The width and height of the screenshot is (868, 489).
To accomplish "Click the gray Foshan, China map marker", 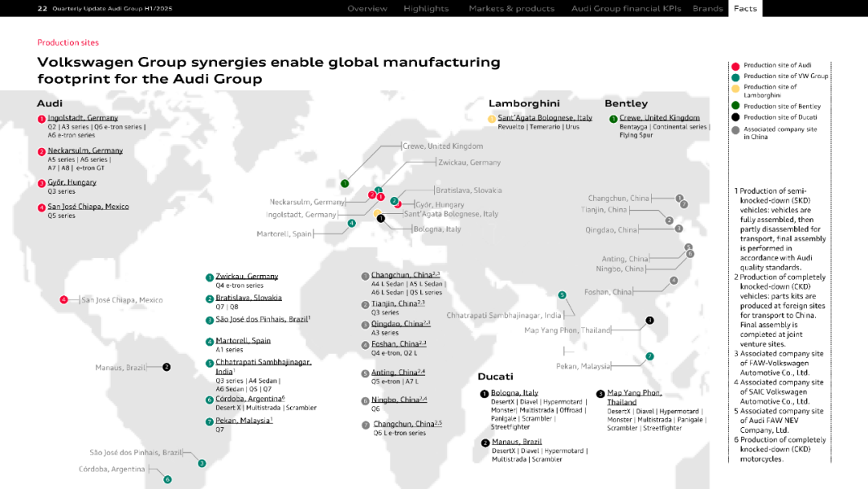I will coord(674,281).
